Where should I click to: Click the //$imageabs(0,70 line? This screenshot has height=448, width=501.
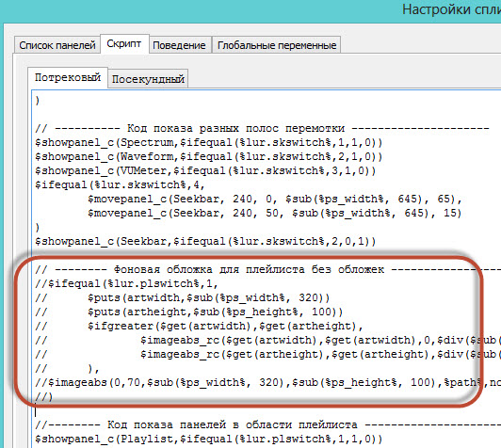click(x=267, y=382)
